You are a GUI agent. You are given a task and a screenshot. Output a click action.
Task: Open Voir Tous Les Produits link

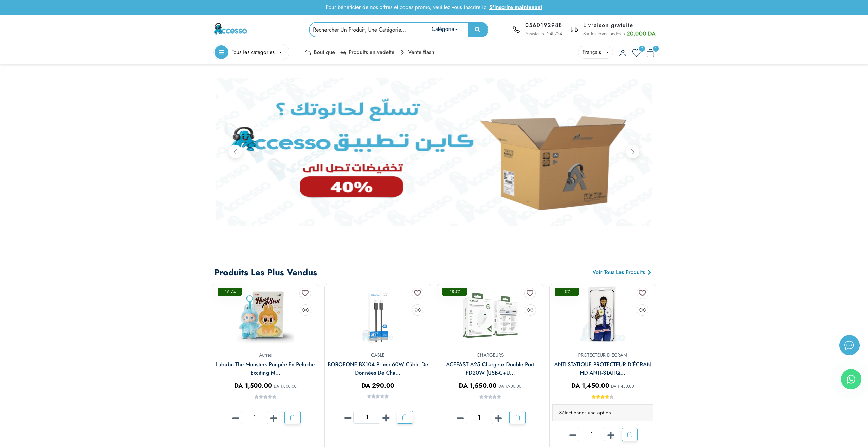(622, 272)
